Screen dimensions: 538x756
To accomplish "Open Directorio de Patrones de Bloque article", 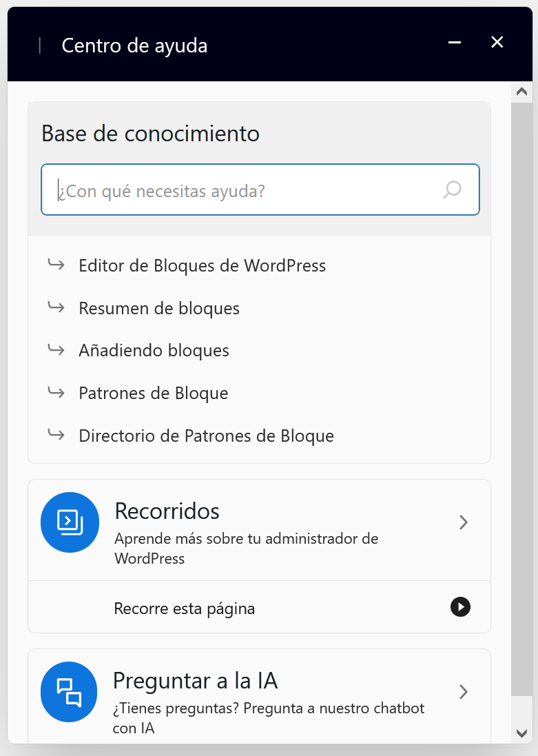I will tap(207, 436).
